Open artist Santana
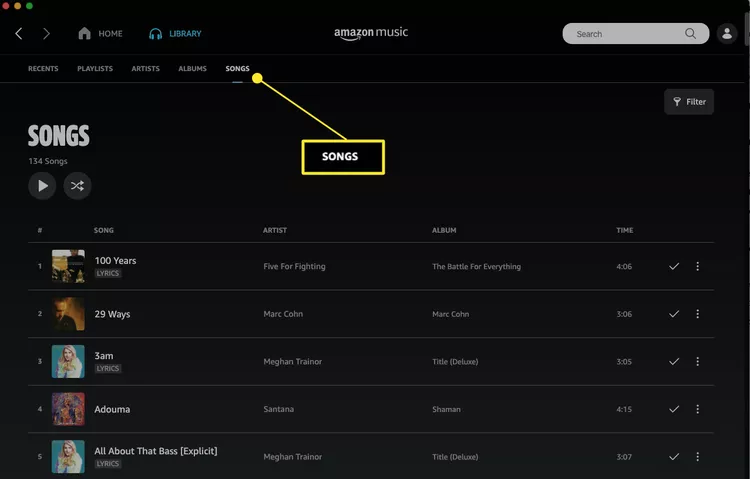Viewport: 750px width, 479px height. [278, 409]
